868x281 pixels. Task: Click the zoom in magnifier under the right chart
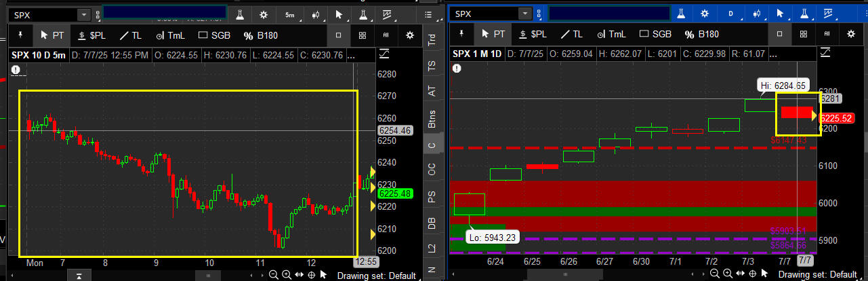coord(726,275)
